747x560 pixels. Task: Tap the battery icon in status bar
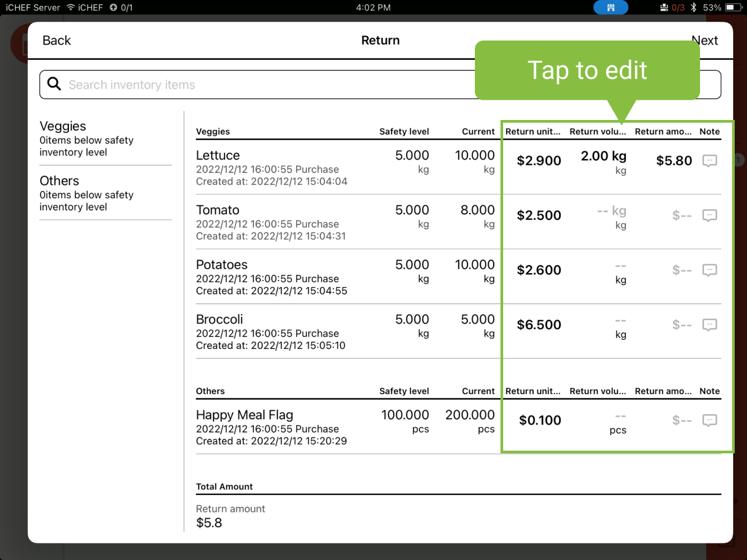coord(733,7)
